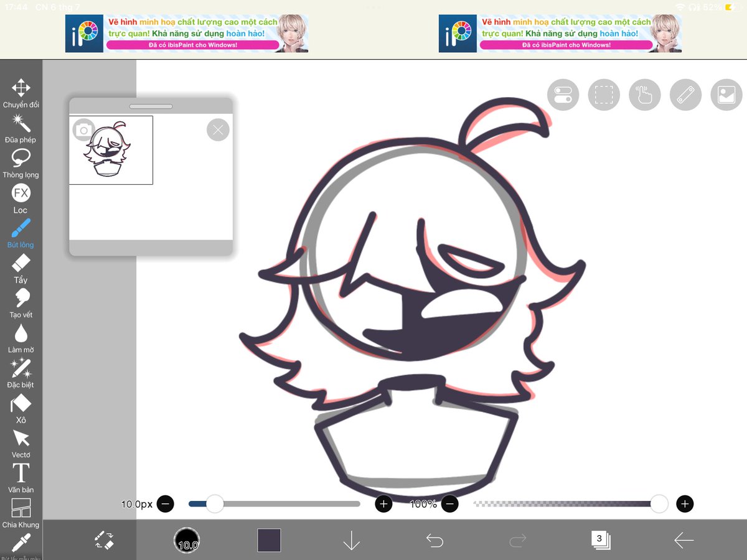
Task: Decrease brush size with minus button
Action: 165,504
